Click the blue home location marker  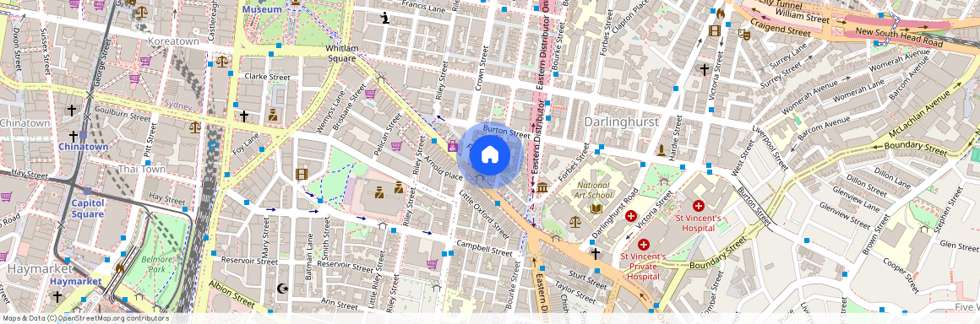click(x=490, y=154)
